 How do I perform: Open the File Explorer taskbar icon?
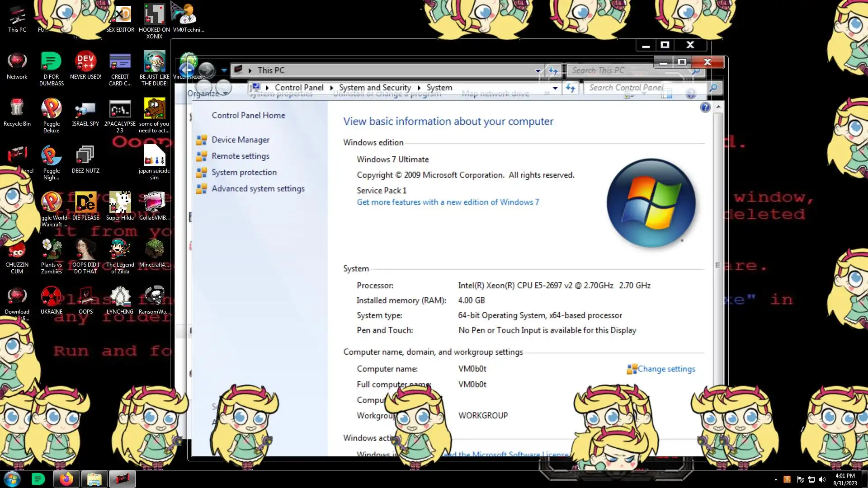click(94, 479)
